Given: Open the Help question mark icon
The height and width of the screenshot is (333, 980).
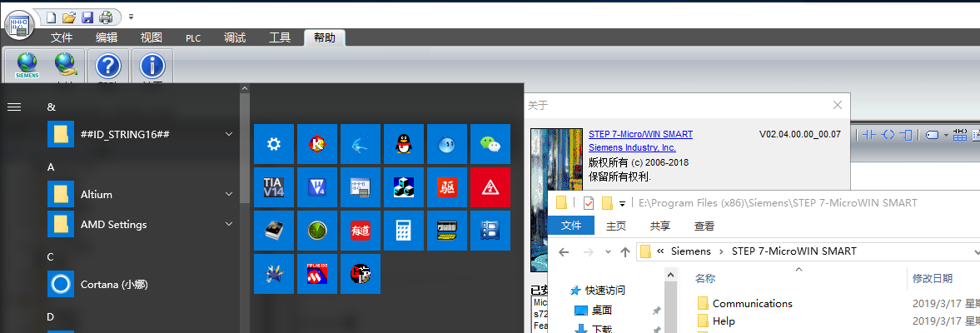Looking at the screenshot, I should coord(109,66).
